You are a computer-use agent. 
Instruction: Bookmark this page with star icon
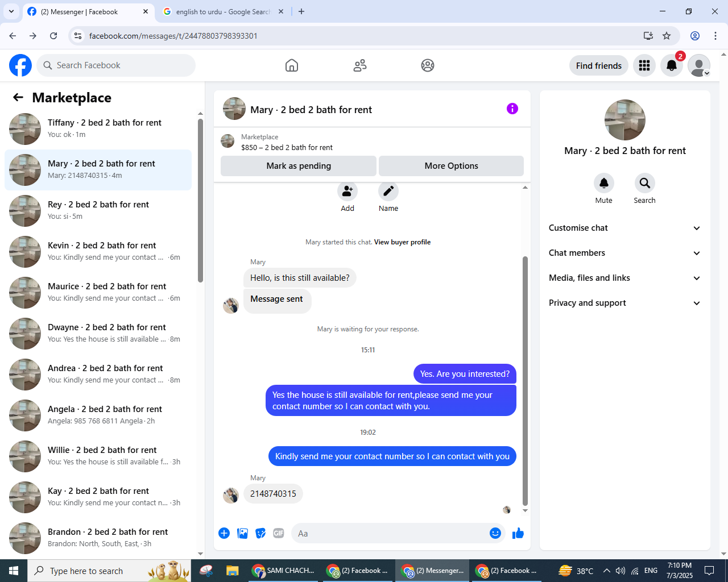(667, 36)
